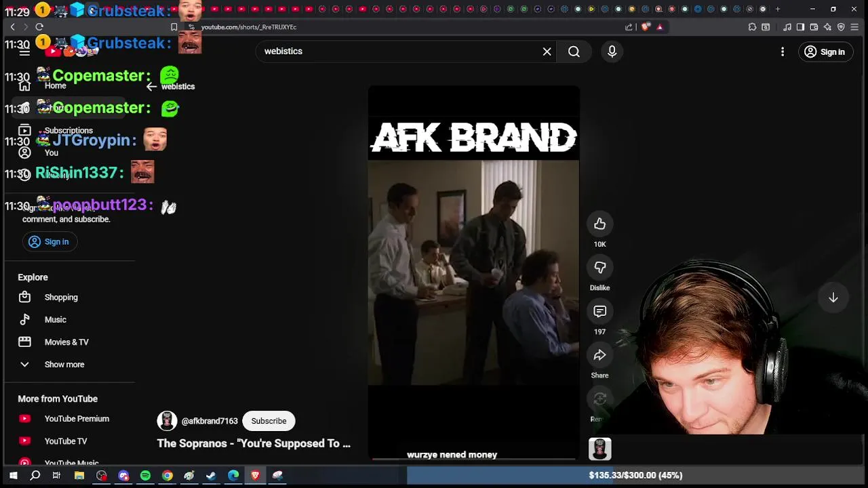This screenshot has height=488, width=868.
Task: Open Brave Playlist music note icon
Action: pyautogui.click(x=787, y=27)
